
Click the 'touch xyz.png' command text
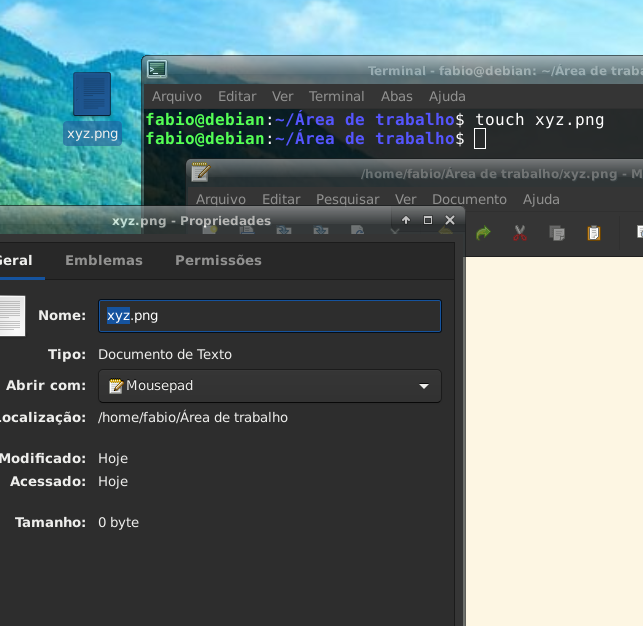click(x=539, y=120)
